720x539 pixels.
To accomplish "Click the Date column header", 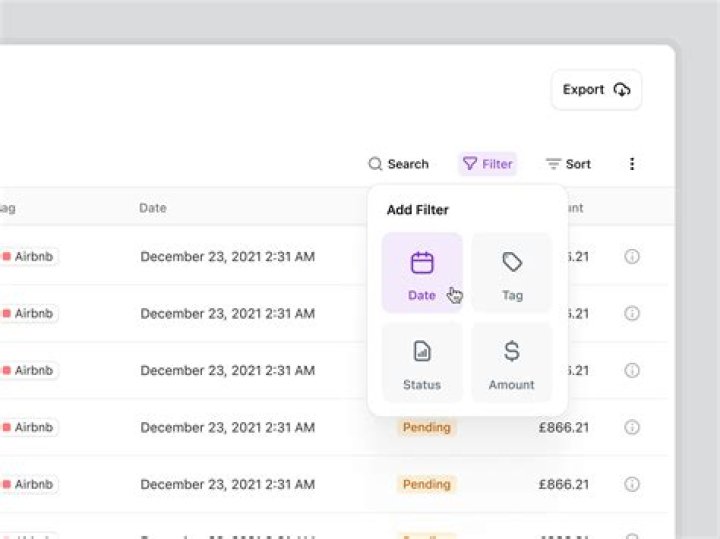I will [x=152, y=208].
